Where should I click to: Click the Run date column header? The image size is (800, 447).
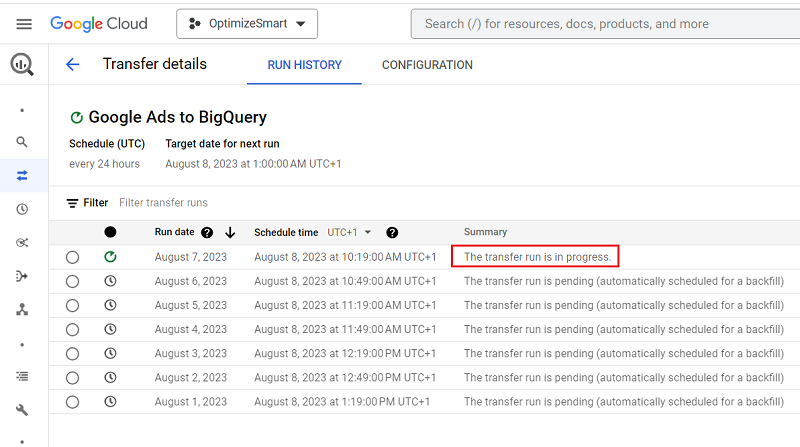(x=174, y=232)
